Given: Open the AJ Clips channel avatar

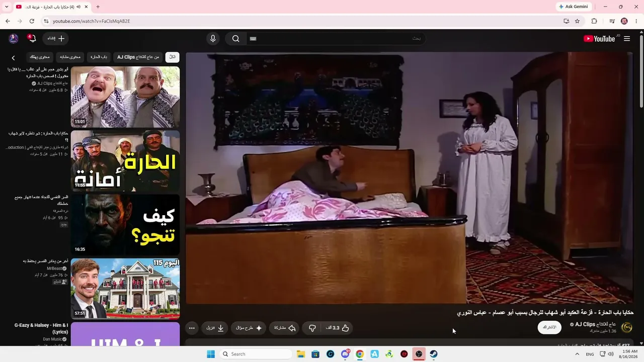Looking at the screenshot, I should pos(627,327).
